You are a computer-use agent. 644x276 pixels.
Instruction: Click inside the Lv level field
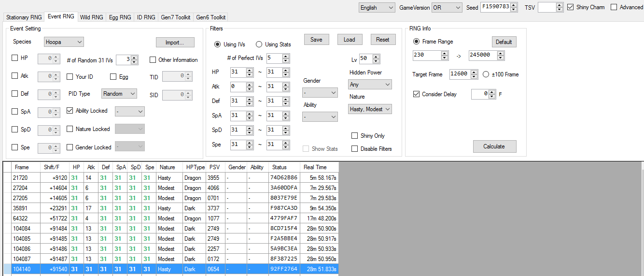[365, 59]
